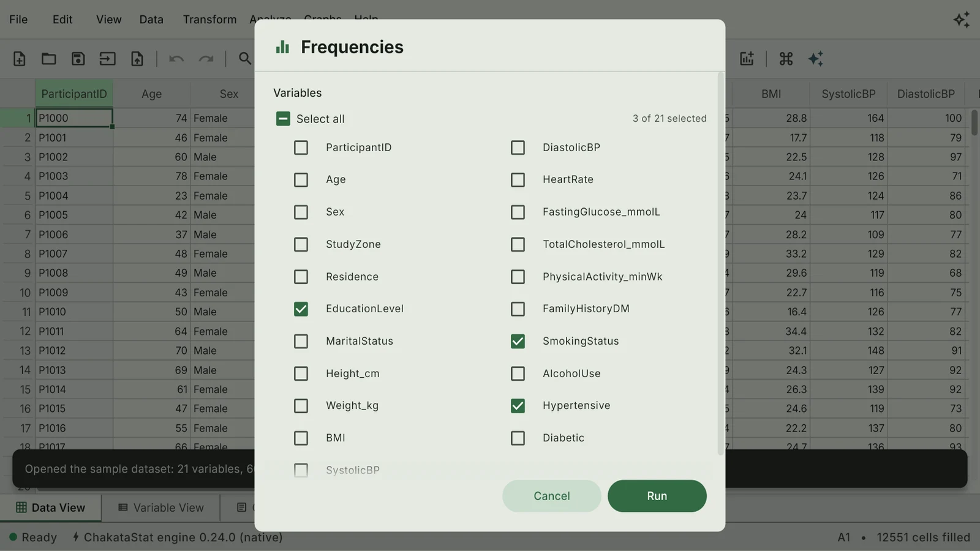Image resolution: width=980 pixels, height=551 pixels.
Task: Open the Transform menu
Action: click(209, 20)
